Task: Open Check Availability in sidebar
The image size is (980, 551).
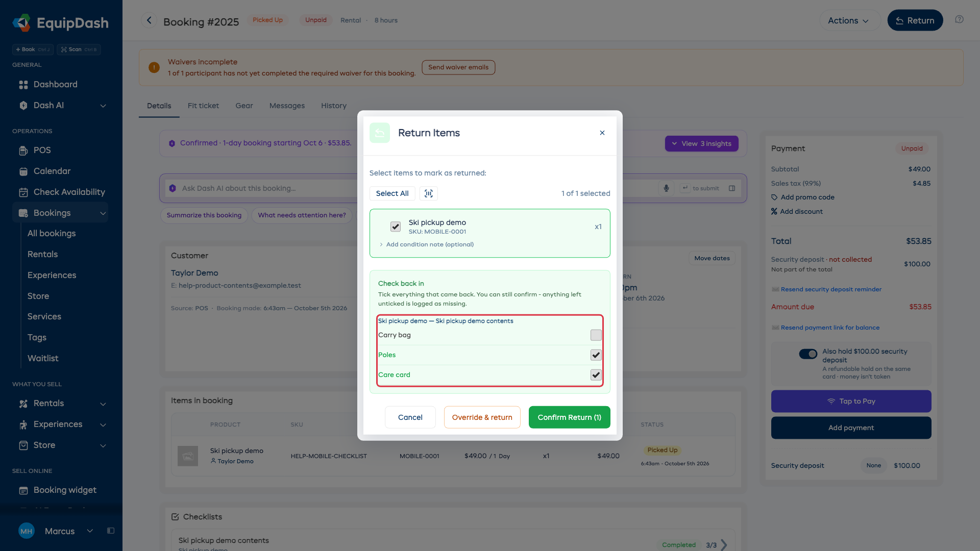Action: point(61,192)
